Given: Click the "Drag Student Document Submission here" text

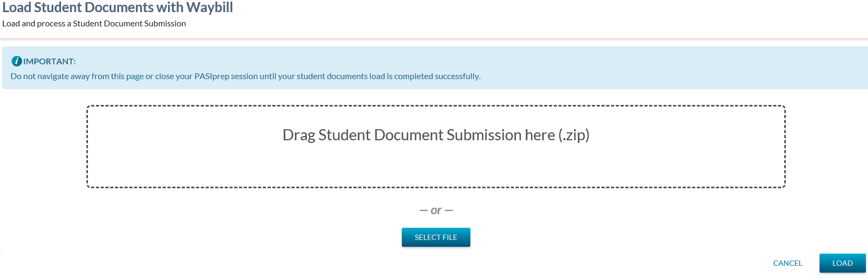Looking at the screenshot, I should tap(419, 135).
